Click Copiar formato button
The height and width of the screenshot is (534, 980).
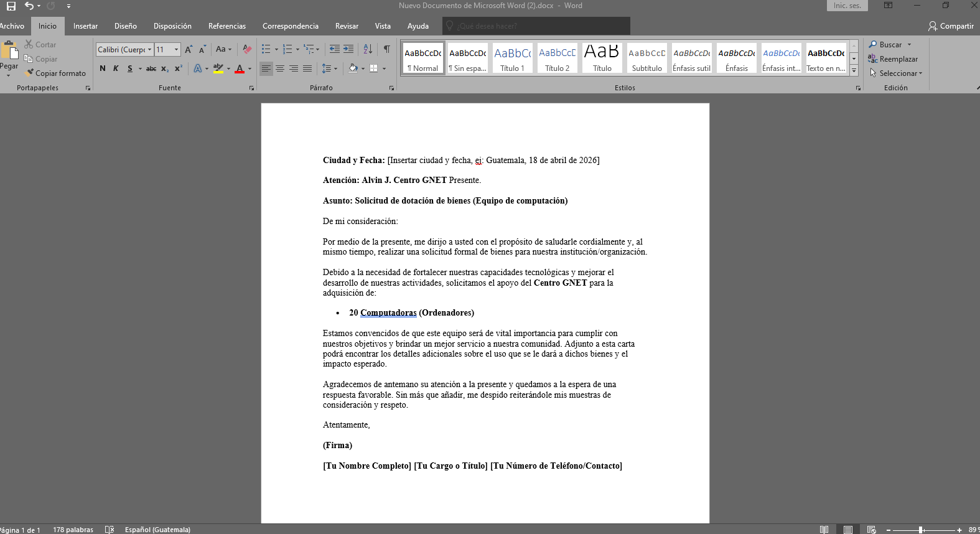click(55, 73)
